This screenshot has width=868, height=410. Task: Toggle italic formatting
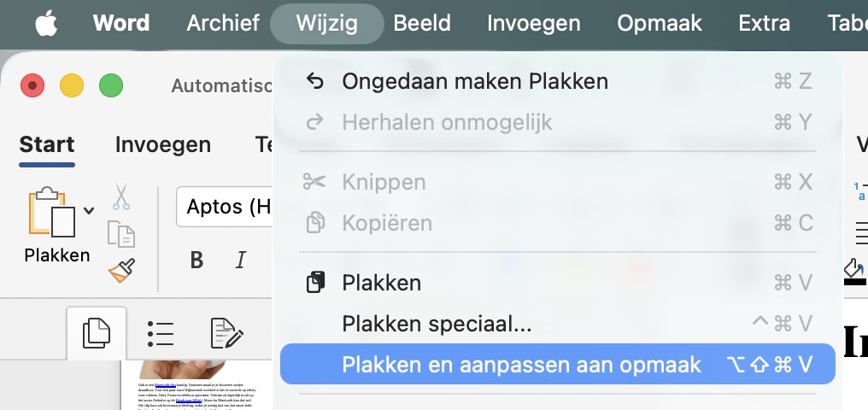241,260
